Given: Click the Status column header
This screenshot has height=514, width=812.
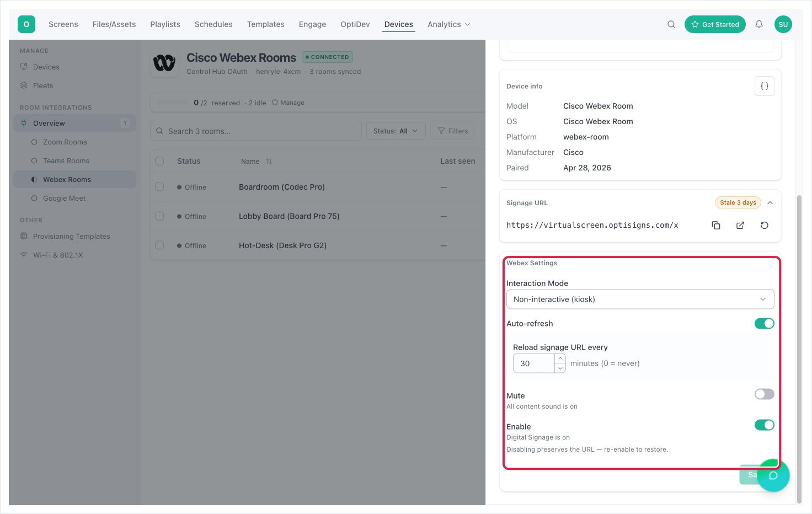Looking at the screenshot, I should coord(189,161).
